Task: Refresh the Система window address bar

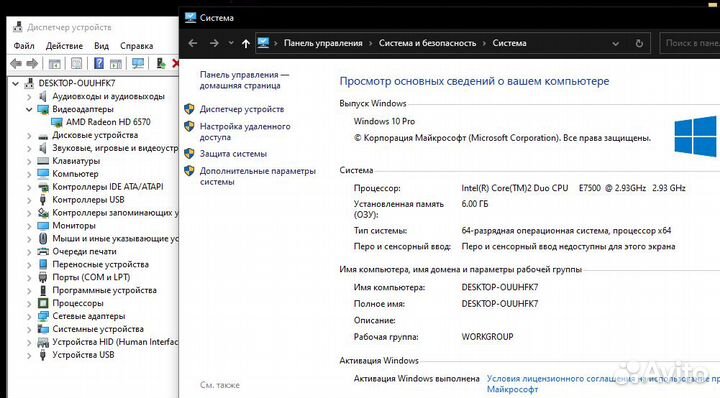Action: coord(639,44)
